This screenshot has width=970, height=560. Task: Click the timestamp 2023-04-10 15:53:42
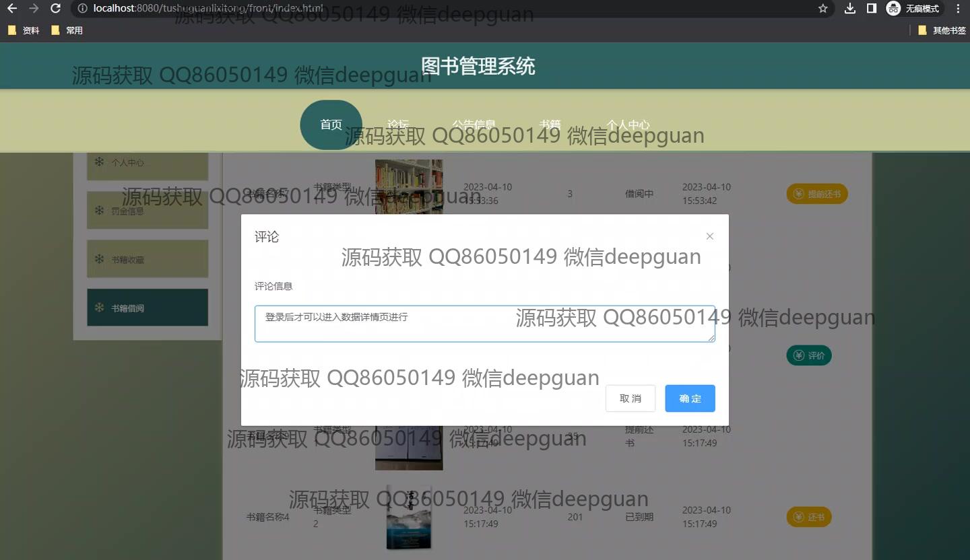tap(707, 194)
